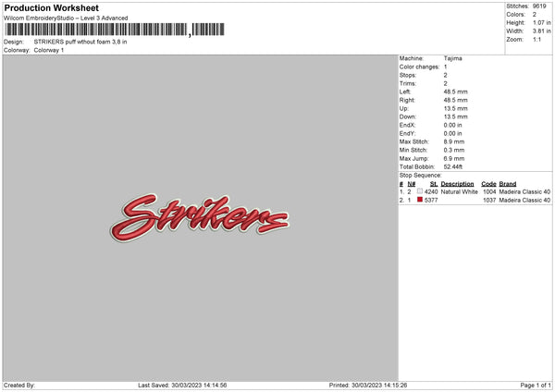Click the Down value 13.5 mm
Screen dimensions: 555x392
point(455,116)
